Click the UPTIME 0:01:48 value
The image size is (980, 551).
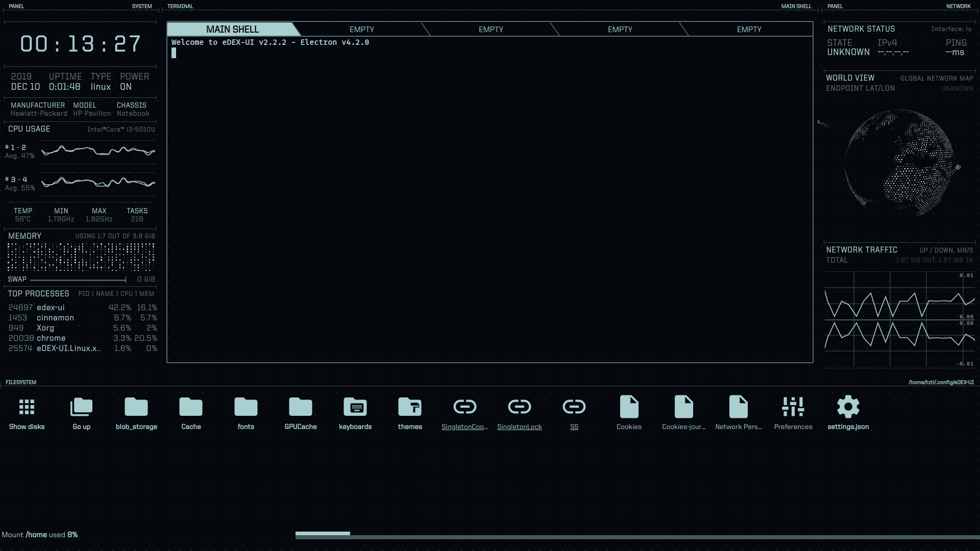point(65,87)
